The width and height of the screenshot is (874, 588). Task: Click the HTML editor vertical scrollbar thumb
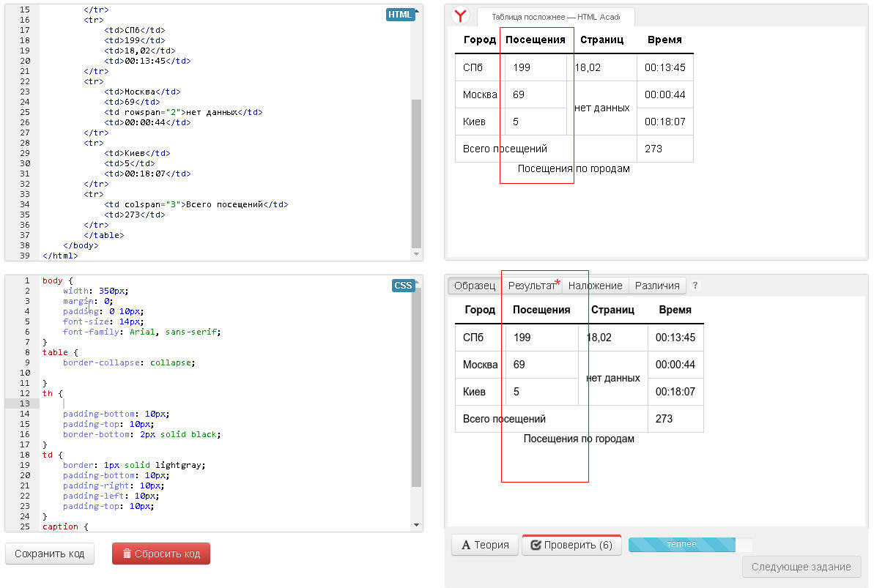[417, 174]
